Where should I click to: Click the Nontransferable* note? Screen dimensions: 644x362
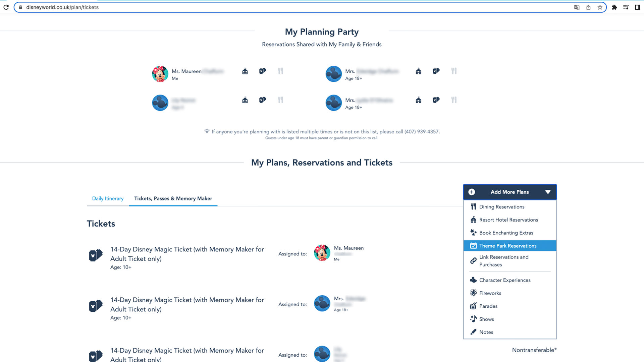tap(534, 350)
